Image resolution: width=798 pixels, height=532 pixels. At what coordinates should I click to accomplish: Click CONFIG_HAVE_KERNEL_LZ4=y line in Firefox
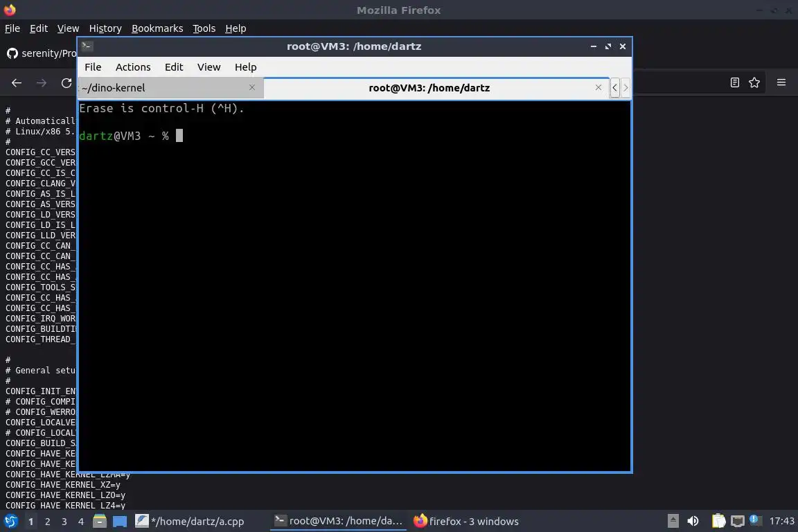click(x=65, y=506)
